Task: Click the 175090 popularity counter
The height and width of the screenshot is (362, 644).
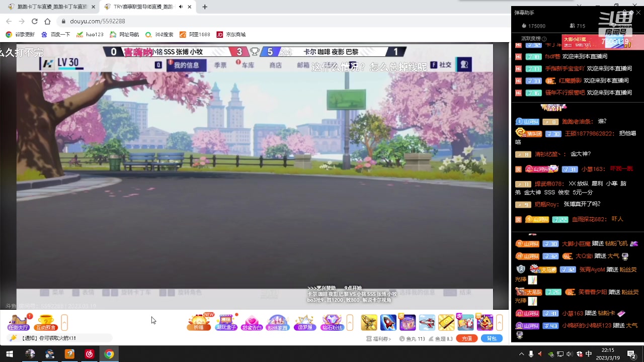Action: point(533,26)
